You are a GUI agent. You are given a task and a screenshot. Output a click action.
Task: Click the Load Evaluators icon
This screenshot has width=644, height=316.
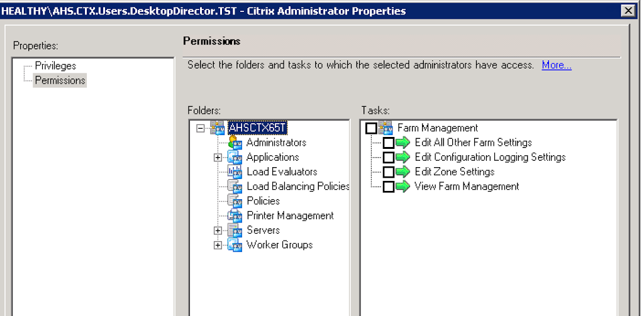coord(235,172)
